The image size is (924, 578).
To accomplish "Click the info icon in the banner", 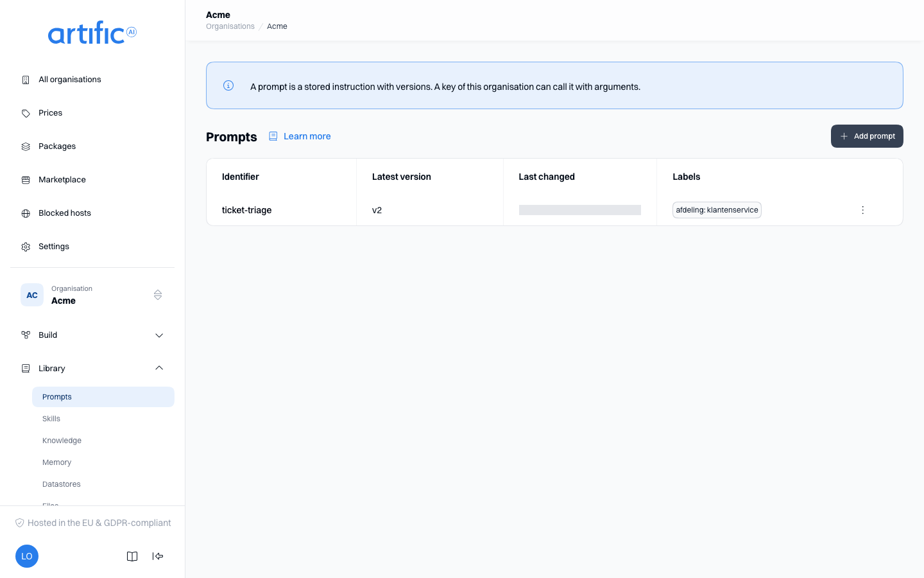I will (x=228, y=85).
